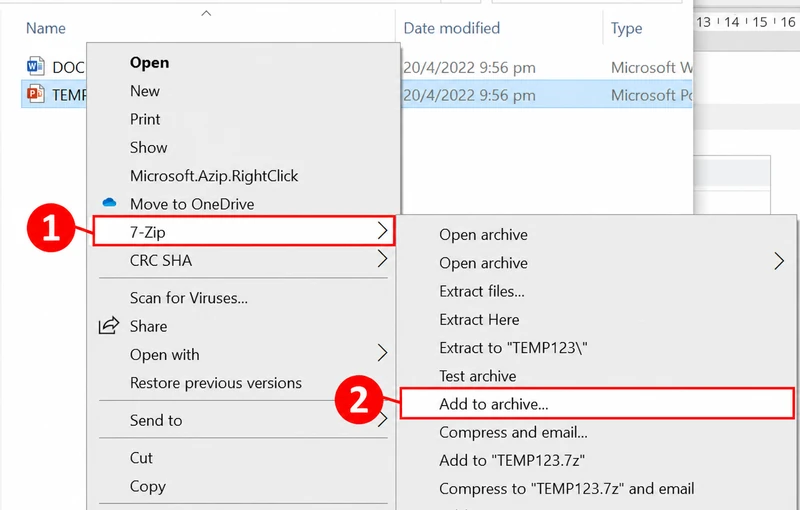Select Add to "TEMP123.7z"
This screenshot has height=510, width=800.
click(512, 461)
